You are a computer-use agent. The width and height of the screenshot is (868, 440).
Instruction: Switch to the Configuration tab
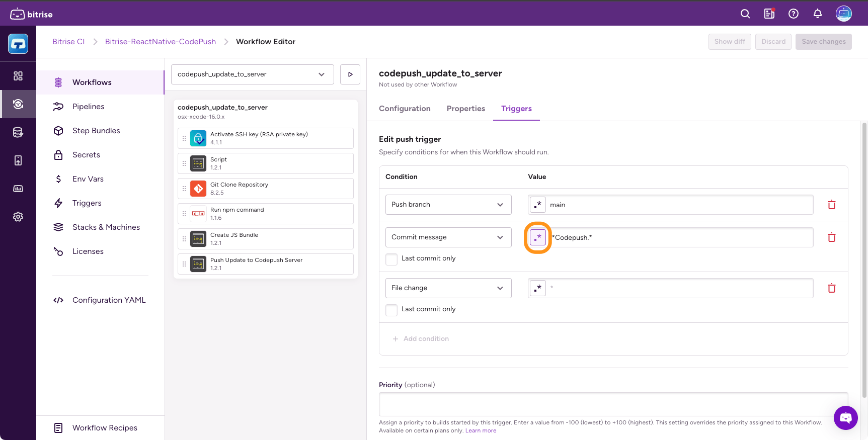(405, 109)
